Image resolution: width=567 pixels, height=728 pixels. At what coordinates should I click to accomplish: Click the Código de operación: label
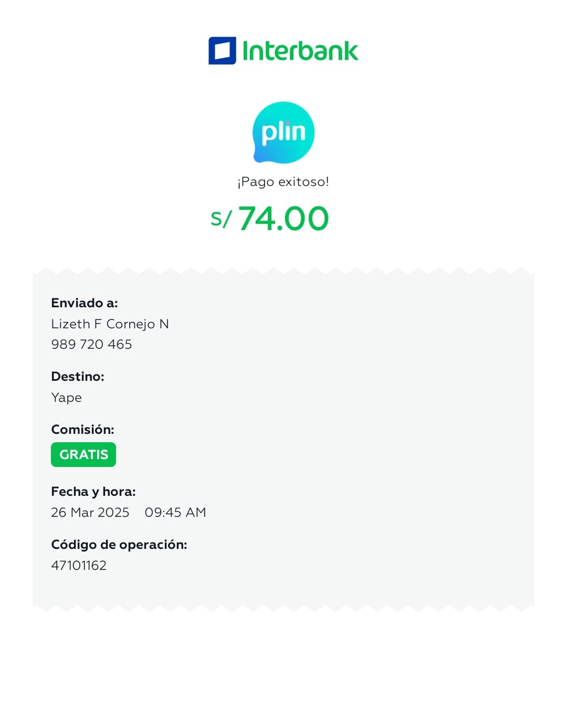click(119, 545)
